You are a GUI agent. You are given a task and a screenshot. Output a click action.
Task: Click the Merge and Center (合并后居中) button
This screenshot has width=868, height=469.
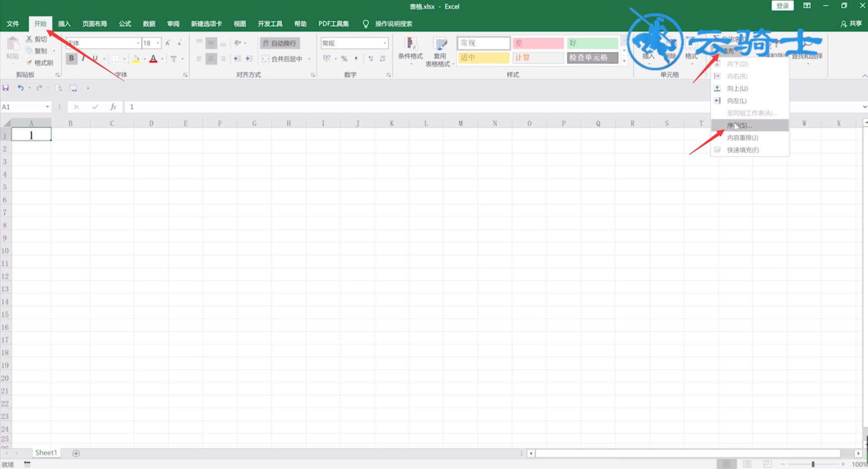(282, 59)
